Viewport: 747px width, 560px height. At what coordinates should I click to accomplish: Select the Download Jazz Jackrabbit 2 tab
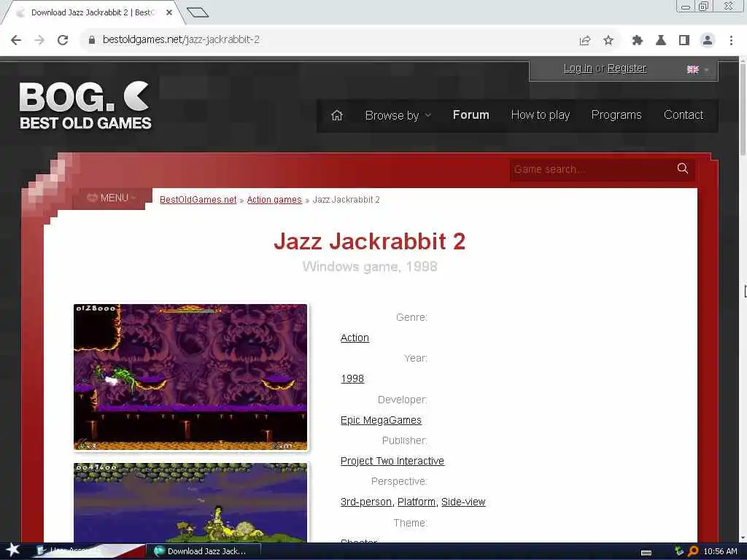[93, 13]
